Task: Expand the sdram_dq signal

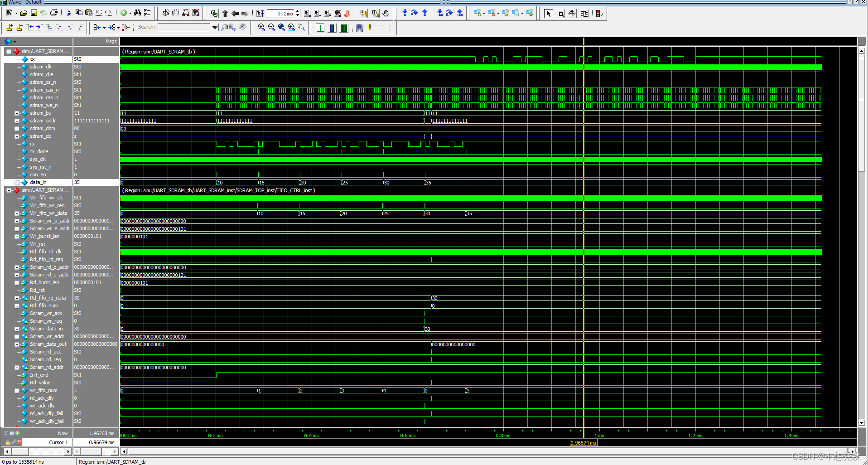Action: pyautogui.click(x=17, y=136)
